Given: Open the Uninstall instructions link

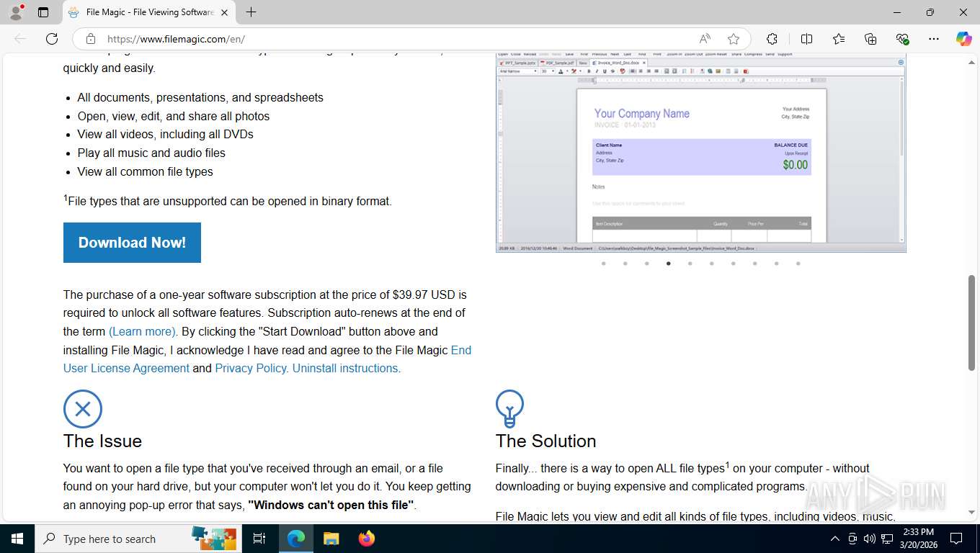Looking at the screenshot, I should pos(347,368).
